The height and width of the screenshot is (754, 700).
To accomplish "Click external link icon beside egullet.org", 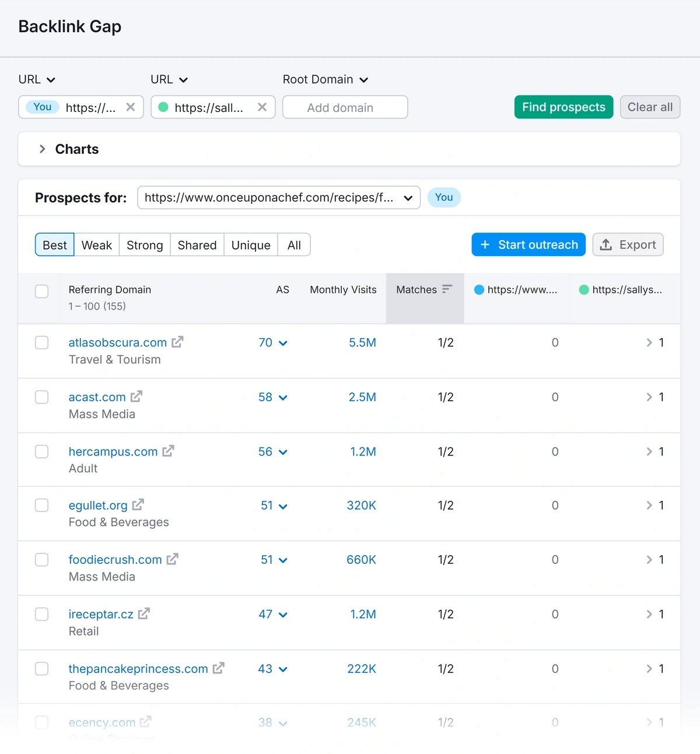I will [138, 505].
